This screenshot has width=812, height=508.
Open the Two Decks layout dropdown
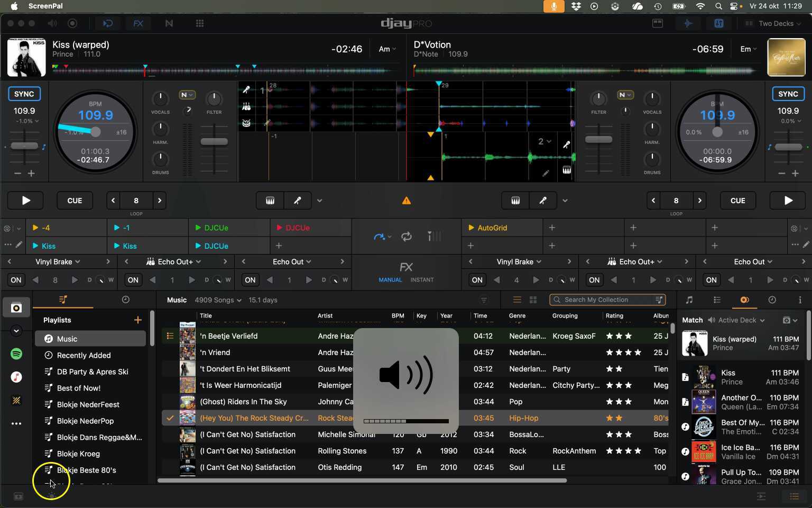[x=776, y=23]
